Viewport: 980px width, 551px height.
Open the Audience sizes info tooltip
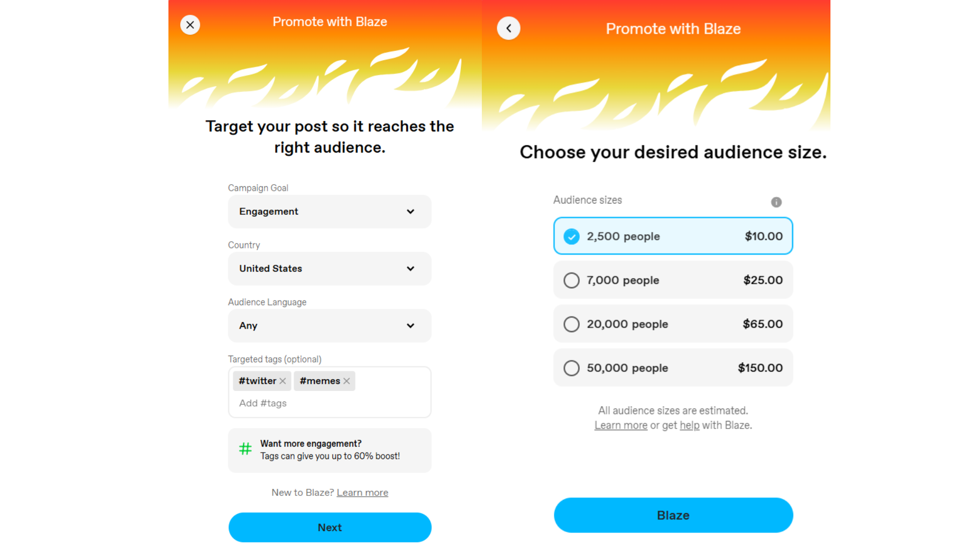pos(776,202)
